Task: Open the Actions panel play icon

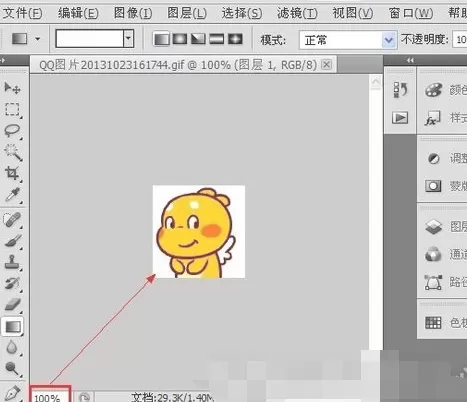Action: [x=400, y=118]
